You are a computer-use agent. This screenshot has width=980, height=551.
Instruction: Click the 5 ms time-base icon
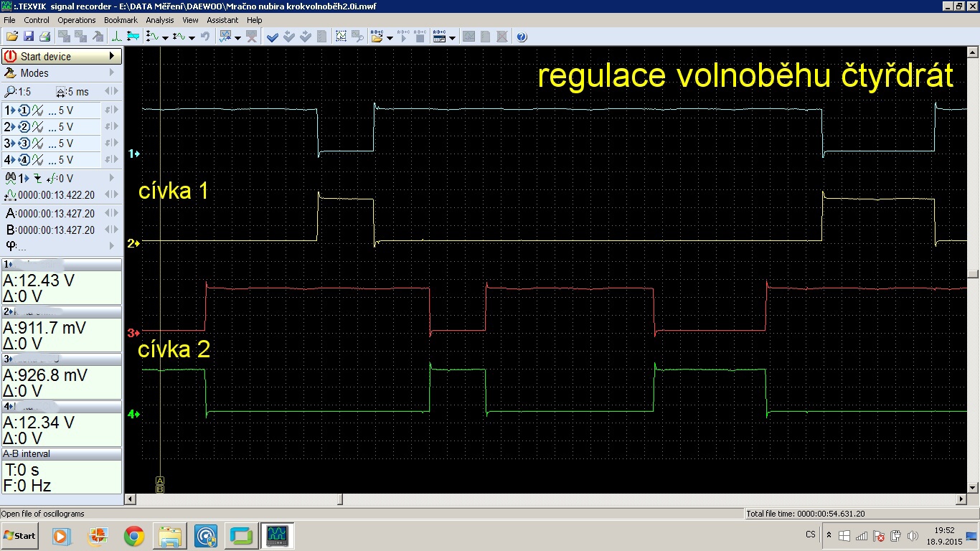[62, 92]
